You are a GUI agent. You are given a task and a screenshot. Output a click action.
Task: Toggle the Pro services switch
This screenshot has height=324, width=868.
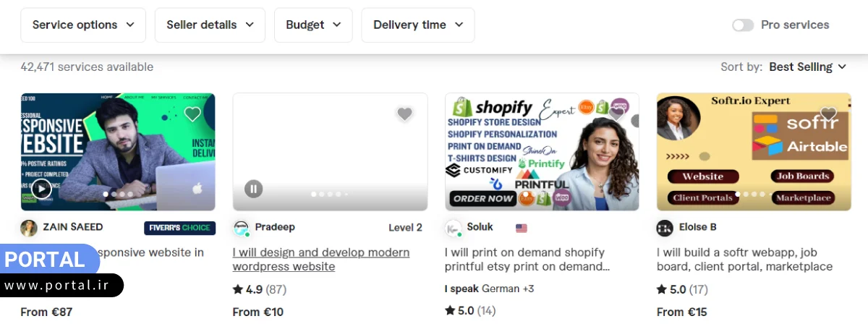coord(743,25)
